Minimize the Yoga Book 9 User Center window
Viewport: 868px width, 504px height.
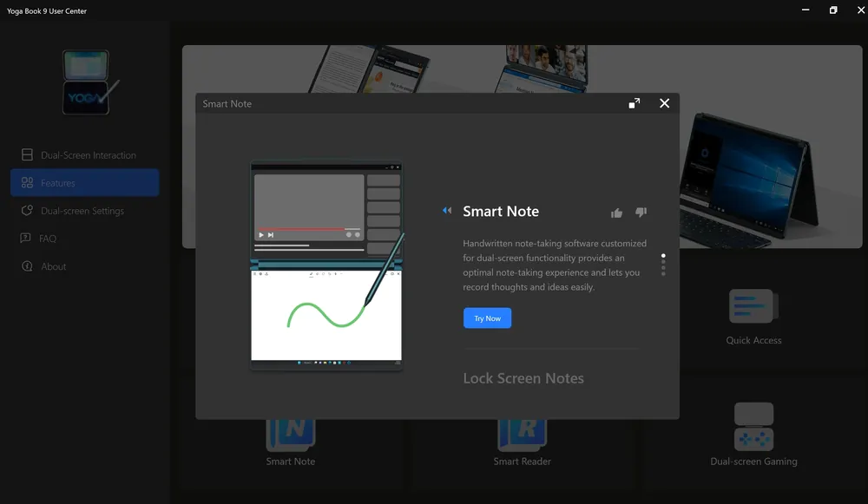click(x=806, y=10)
